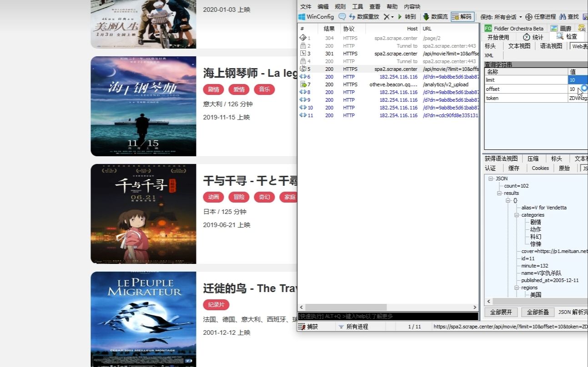Click the 数据重放 replay icon

[352, 17]
